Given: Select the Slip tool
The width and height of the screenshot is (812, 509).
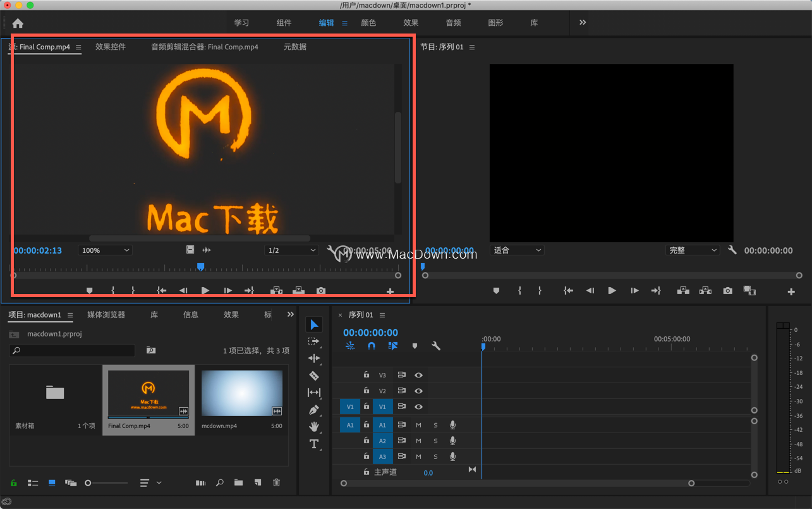Looking at the screenshot, I should 314,393.
